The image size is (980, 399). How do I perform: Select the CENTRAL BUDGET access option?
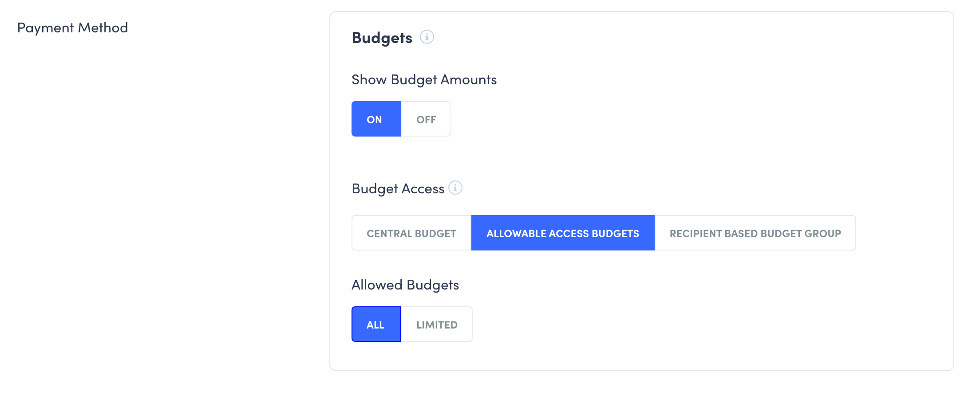(x=411, y=233)
